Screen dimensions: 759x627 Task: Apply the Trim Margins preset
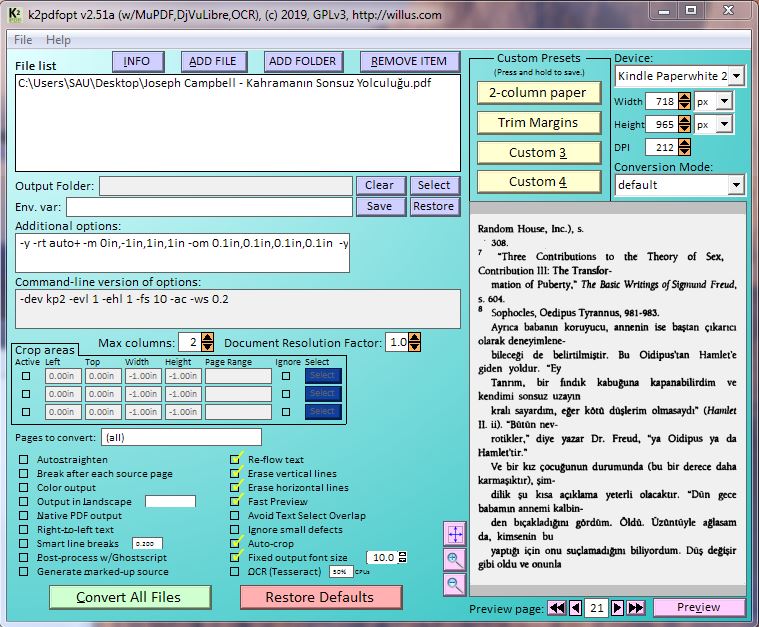538,122
